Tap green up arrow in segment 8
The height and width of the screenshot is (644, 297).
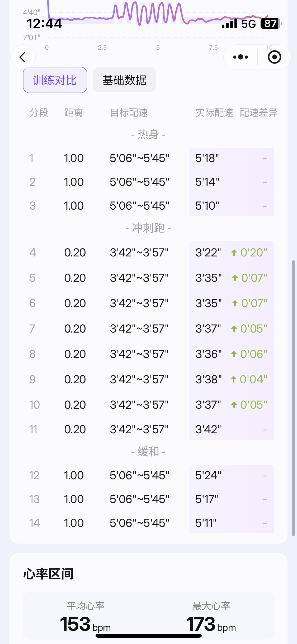click(234, 354)
